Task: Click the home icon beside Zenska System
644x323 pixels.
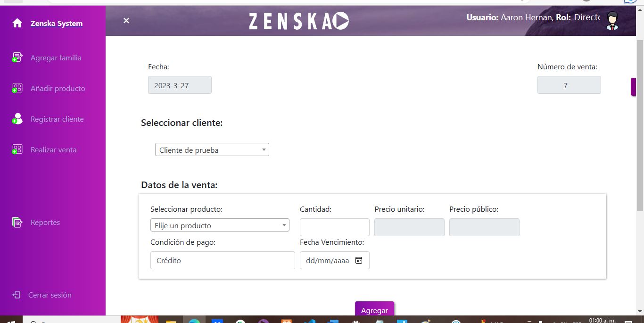Action: click(17, 23)
